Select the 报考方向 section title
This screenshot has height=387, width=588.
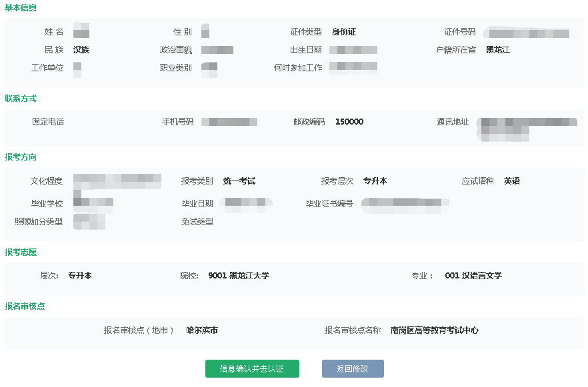[21, 157]
